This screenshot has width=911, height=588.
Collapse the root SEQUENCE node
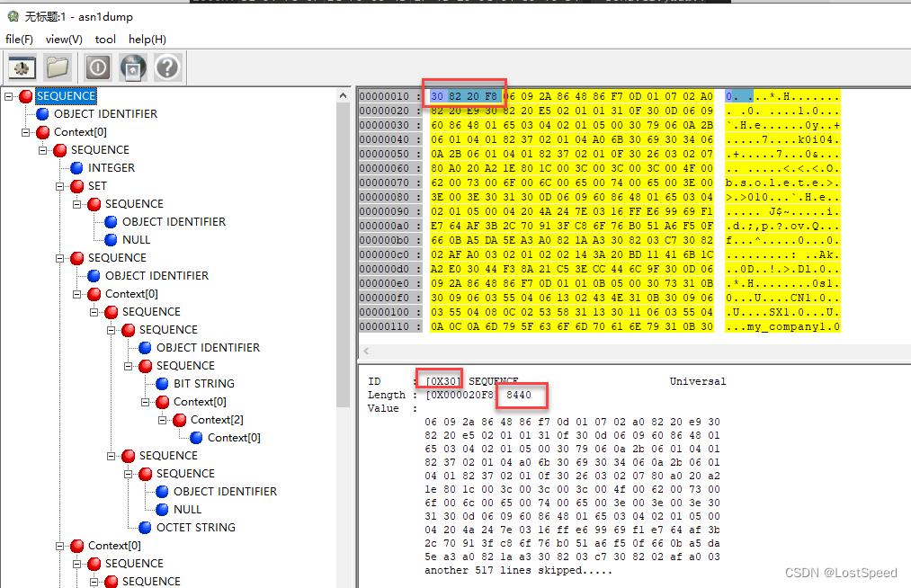point(9,96)
